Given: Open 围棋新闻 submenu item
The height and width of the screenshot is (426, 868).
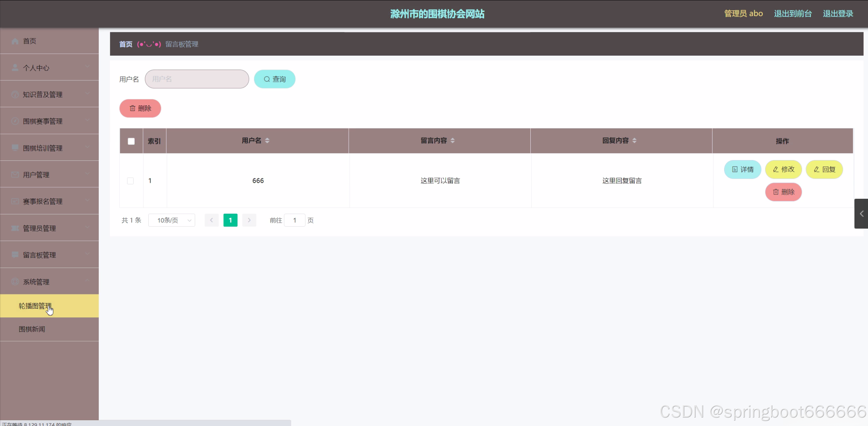Looking at the screenshot, I should (x=32, y=329).
